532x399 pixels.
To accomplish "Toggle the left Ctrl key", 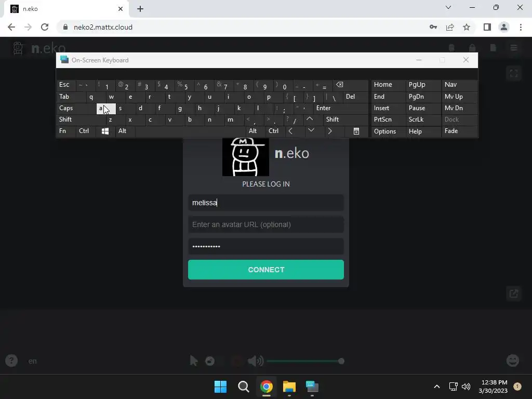I will 86,131.
